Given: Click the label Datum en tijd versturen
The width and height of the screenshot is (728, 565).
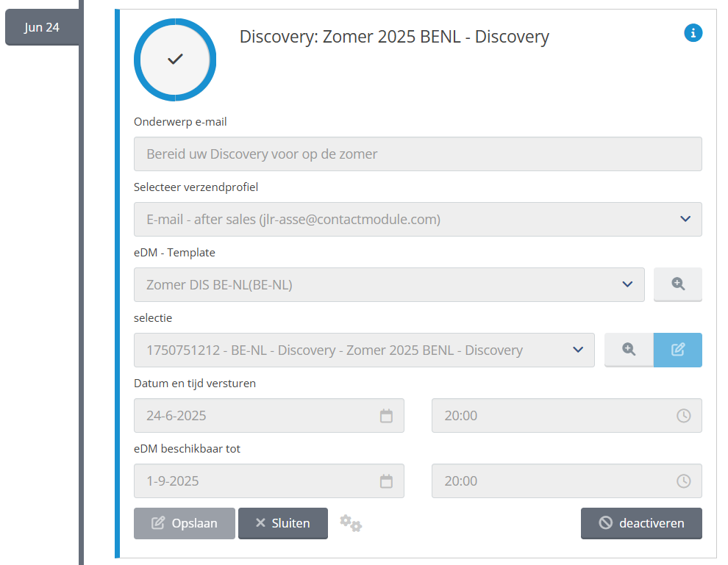Looking at the screenshot, I should coord(195,384).
